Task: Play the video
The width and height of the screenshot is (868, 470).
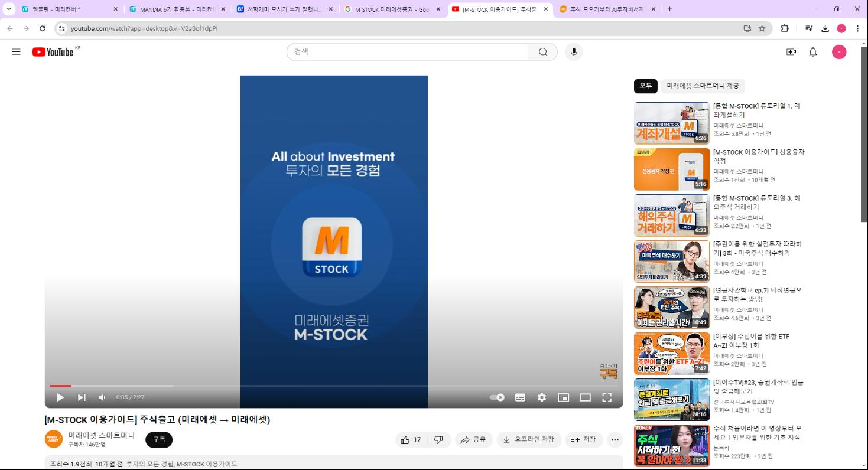Action: click(x=60, y=397)
